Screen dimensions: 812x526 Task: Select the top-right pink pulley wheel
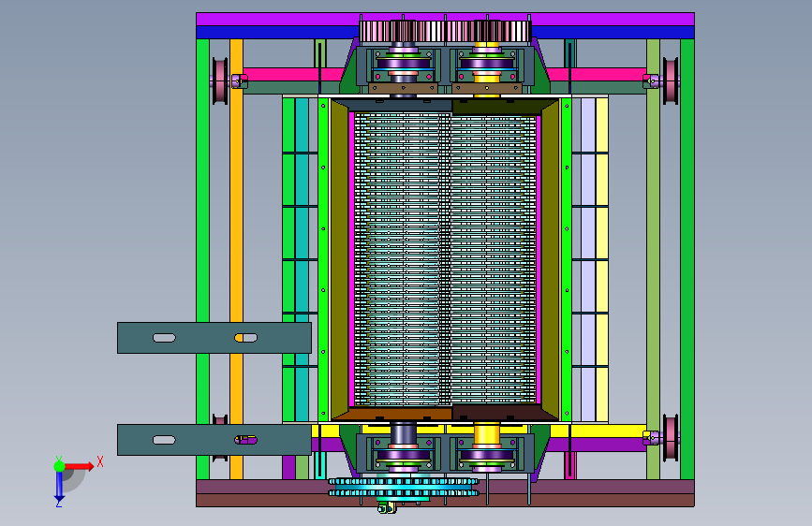pos(672,81)
